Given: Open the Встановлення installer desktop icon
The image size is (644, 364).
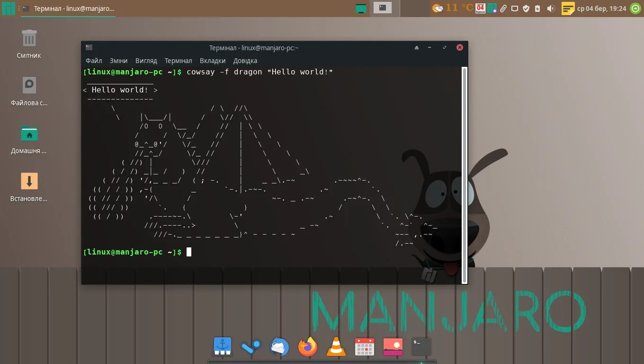Looking at the screenshot, I should coord(29,187).
